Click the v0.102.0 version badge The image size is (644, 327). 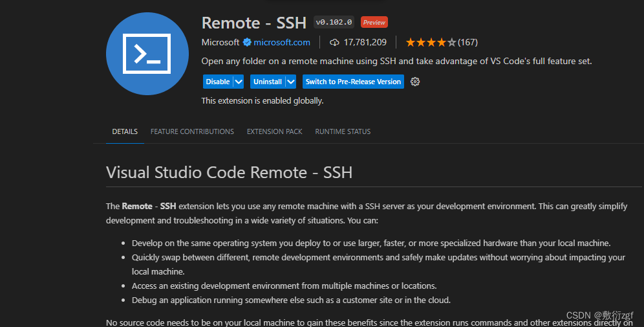[334, 22]
